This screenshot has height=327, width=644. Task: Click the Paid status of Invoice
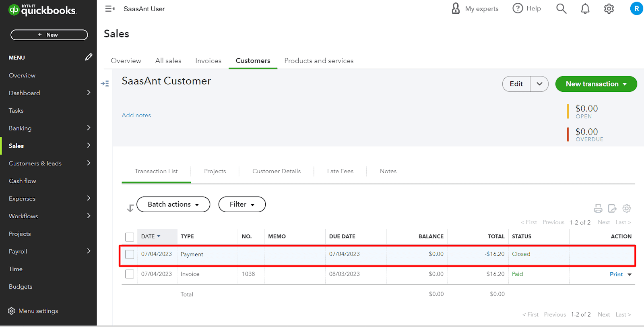tap(517, 274)
